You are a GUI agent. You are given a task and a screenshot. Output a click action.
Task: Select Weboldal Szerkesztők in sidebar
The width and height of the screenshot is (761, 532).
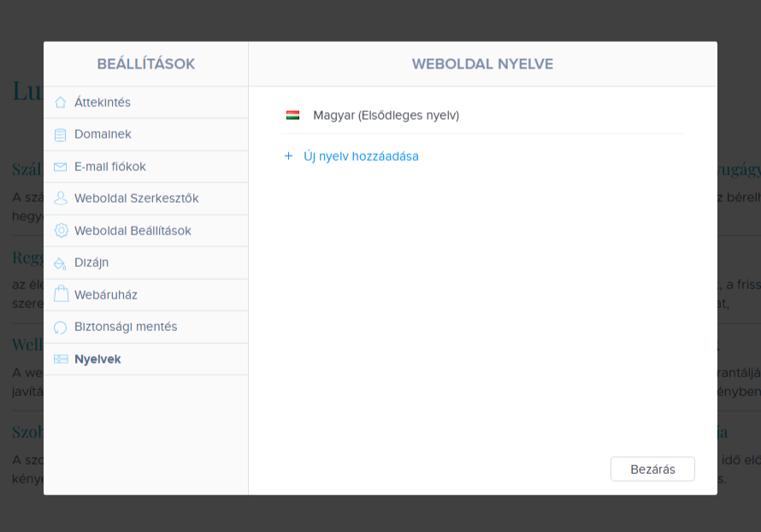click(146, 198)
